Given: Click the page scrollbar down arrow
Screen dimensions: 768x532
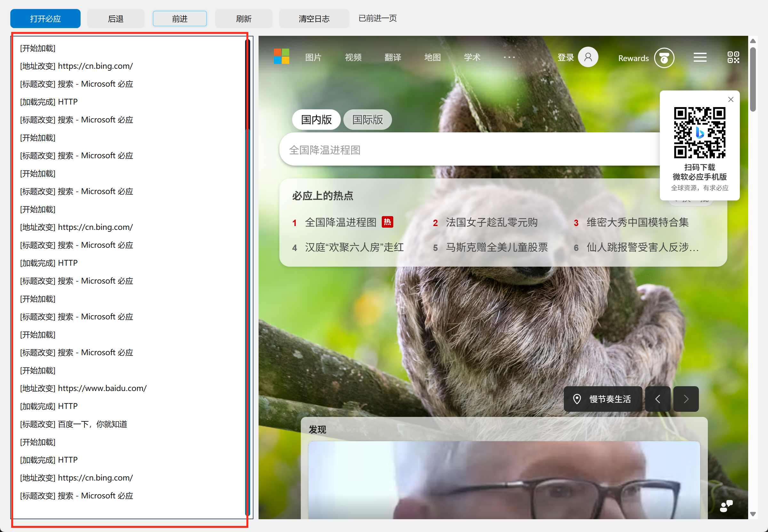Looking at the screenshot, I should click(x=753, y=514).
